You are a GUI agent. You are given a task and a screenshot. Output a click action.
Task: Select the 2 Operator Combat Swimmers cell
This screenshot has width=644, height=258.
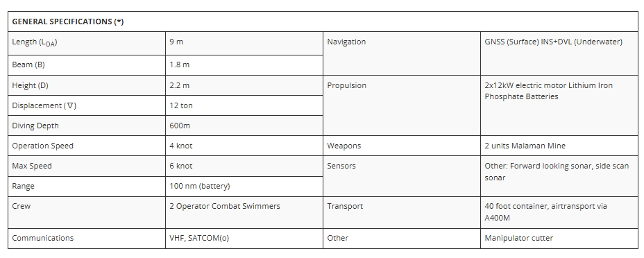pos(244,212)
